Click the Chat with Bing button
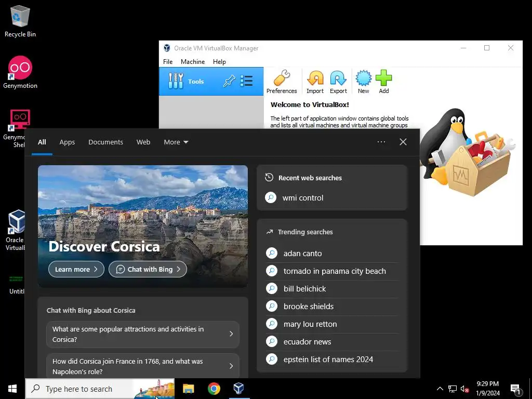 148,269
